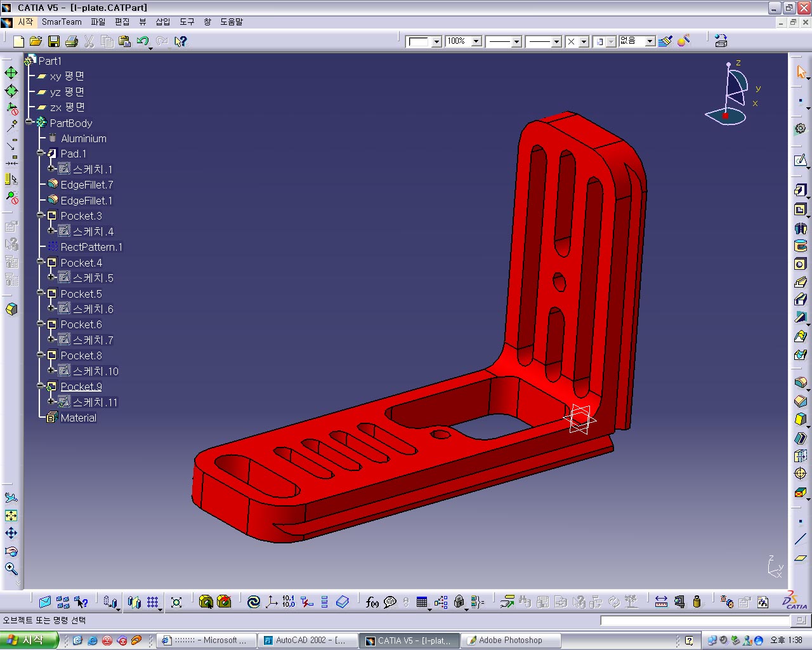Screen dimensions: 812x650
Task: Open the 100% transparency dropdown
Action: coord(476,41)
